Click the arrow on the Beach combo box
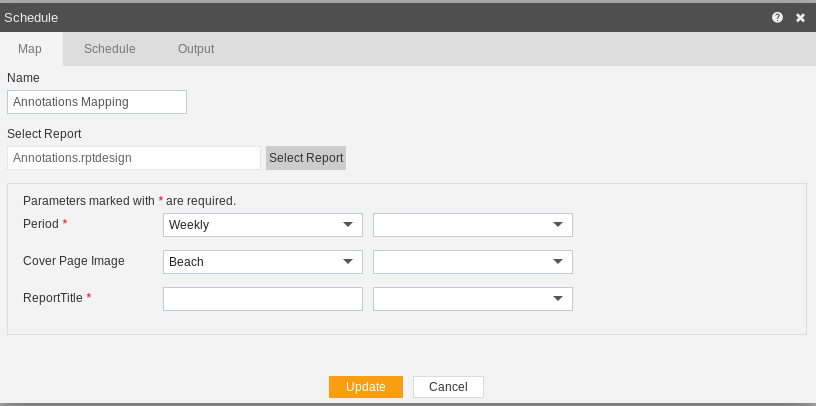 348,262
